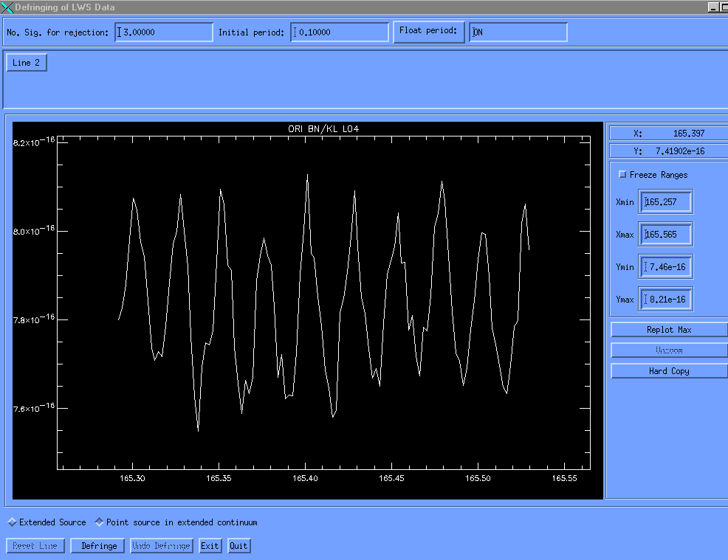Click the Float period ON text field
Screen dimensions: 728x560
[x=518, y=32]
